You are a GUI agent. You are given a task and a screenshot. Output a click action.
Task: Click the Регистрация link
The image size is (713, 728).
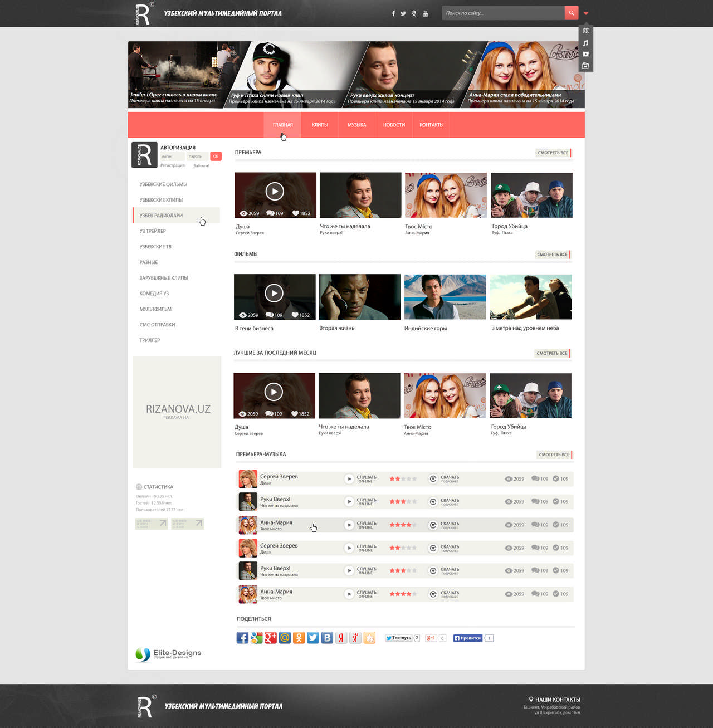(x=172, y=165)
